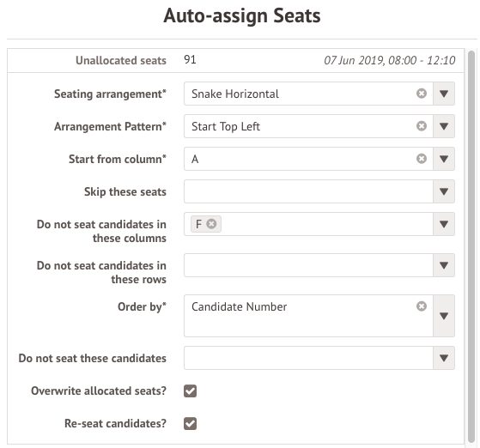The image size is (480, 448).
Task: Click the Skip these seats input field
Action: [308, 191]
